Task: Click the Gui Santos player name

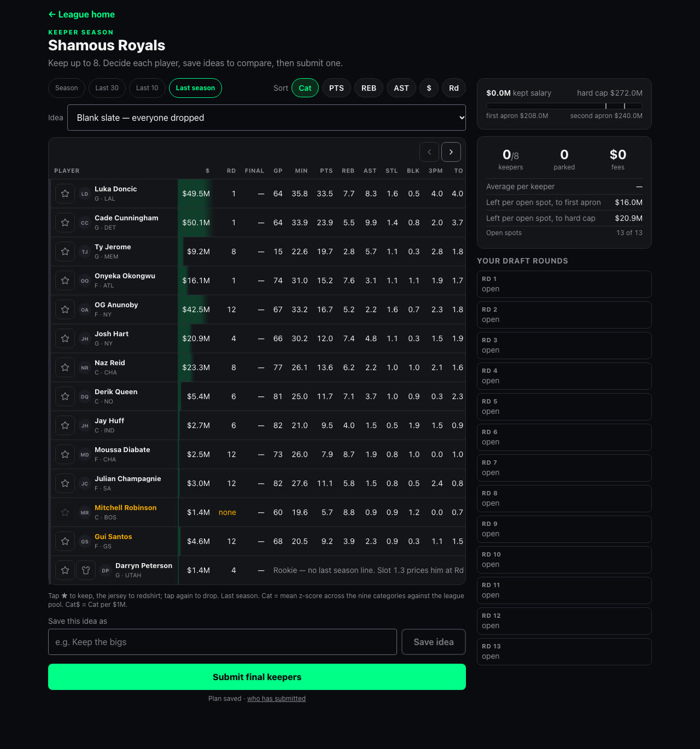Action: pyautogui.click(x=113, y=537)
